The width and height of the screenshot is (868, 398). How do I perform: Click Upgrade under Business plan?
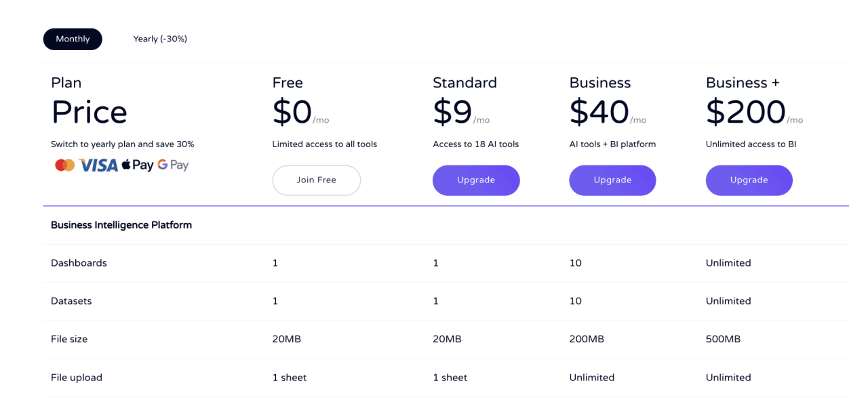click(x=612, y=180)
